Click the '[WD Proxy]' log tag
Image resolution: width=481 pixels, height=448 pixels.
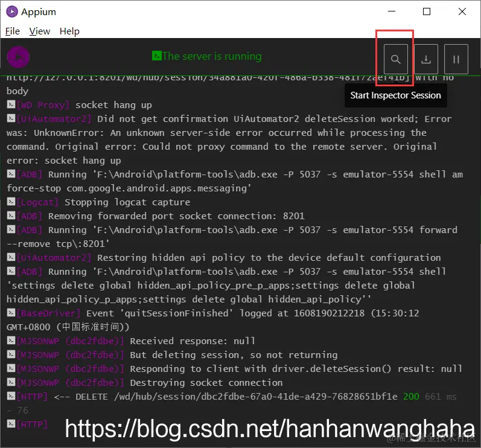pyautogui.click(x=43, y=105)
